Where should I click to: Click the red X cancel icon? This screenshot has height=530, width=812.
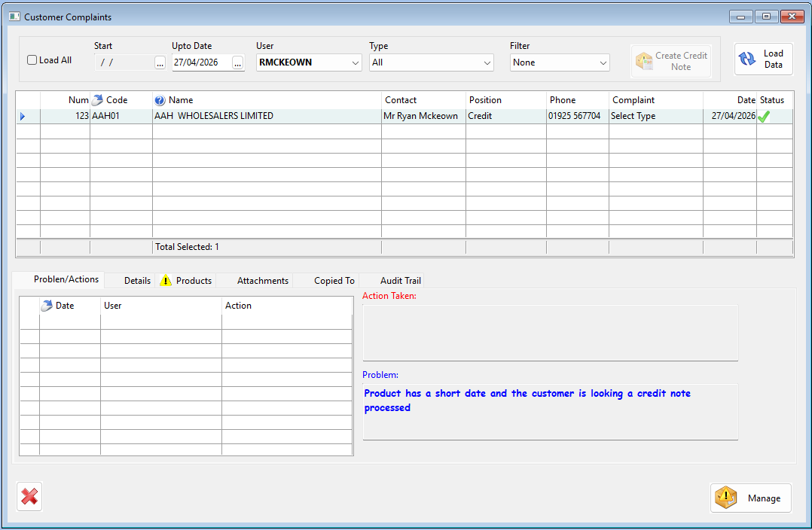29,497
